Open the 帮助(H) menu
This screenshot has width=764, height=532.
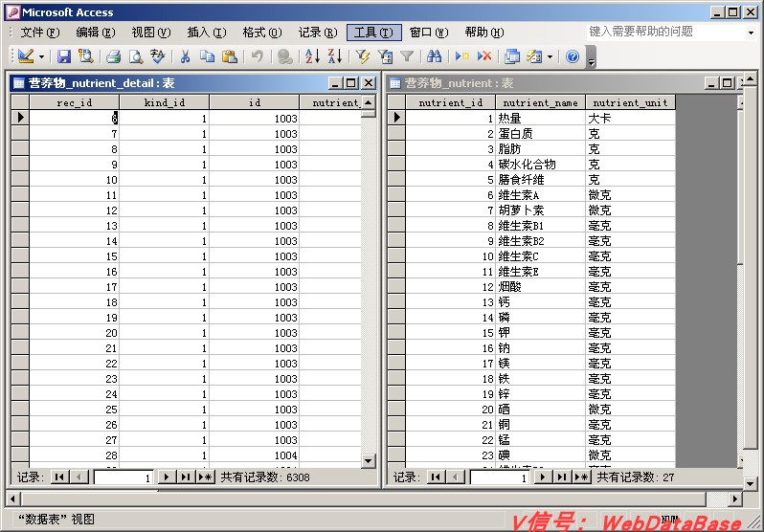point(484,33)
